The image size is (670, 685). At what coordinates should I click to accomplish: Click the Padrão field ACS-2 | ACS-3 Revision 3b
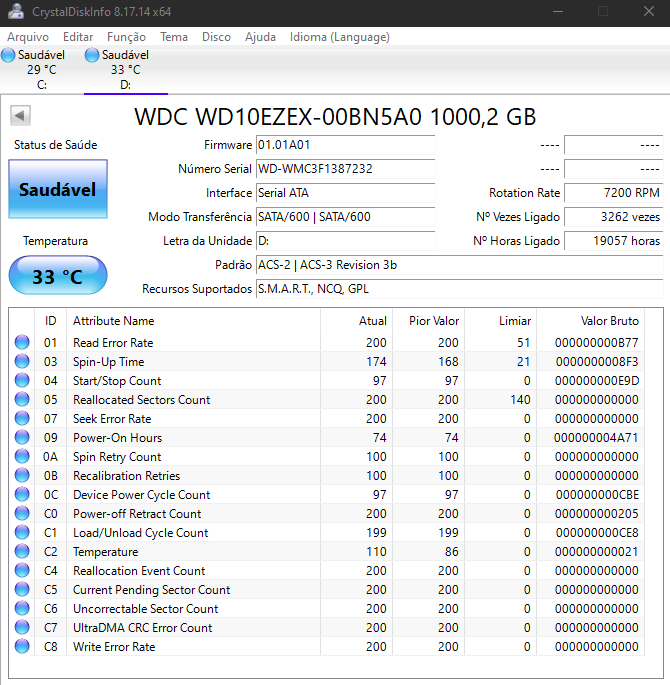(x=459, y=265)
